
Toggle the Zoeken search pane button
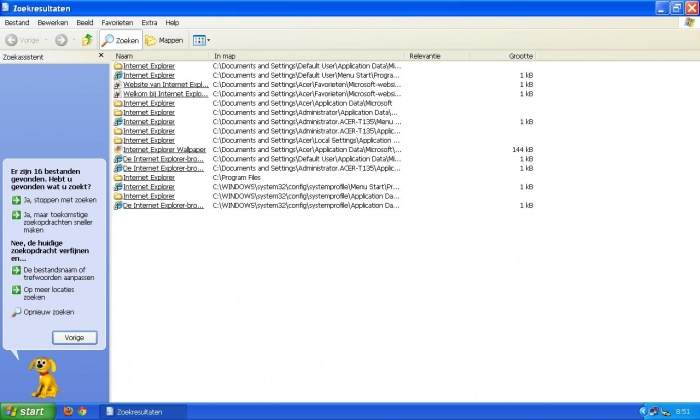pos(121,40)
